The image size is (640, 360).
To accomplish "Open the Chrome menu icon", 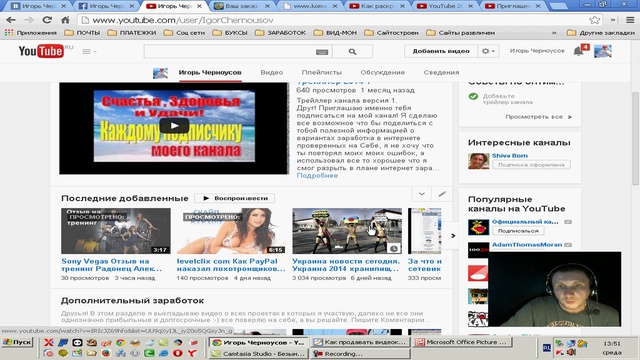I will tap(630, 20).
